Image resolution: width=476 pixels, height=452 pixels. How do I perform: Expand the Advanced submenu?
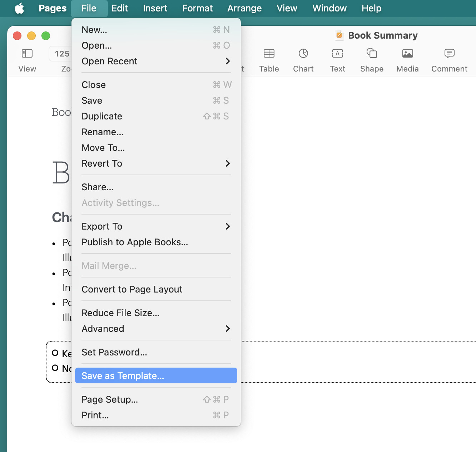156,329
